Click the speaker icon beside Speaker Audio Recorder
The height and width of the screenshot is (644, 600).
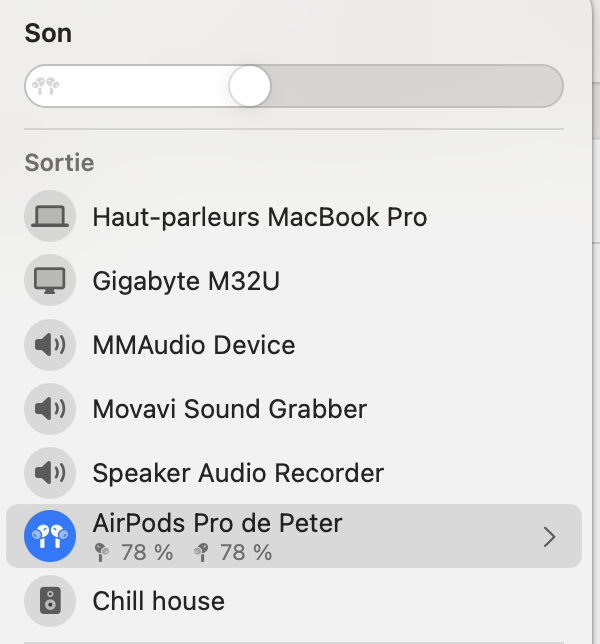click(x=50, y=473)
